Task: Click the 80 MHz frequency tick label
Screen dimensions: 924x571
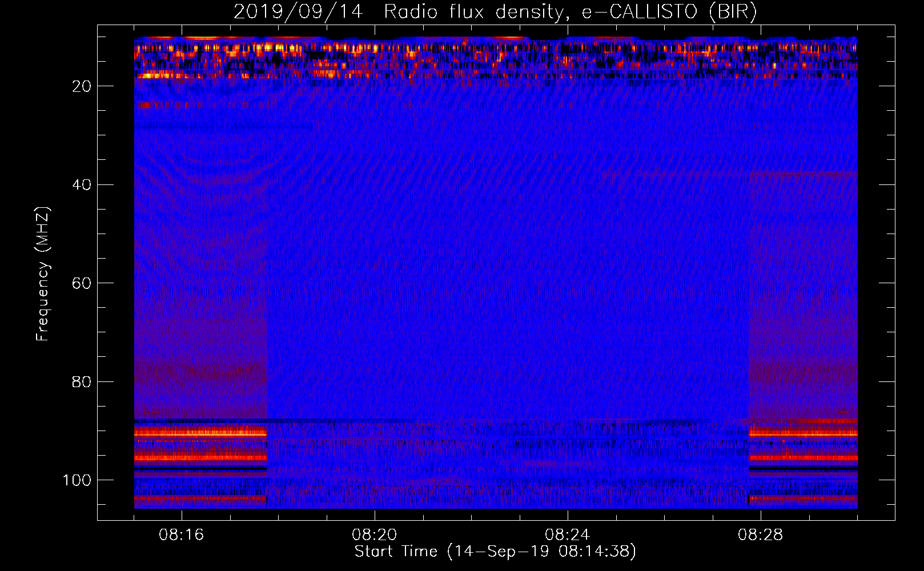Action: (x=82, y=381)
